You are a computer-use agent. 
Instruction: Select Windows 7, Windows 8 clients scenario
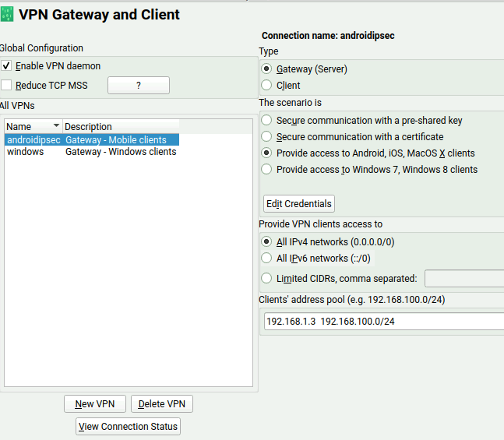pyautogui.click(x=267, y=170)
